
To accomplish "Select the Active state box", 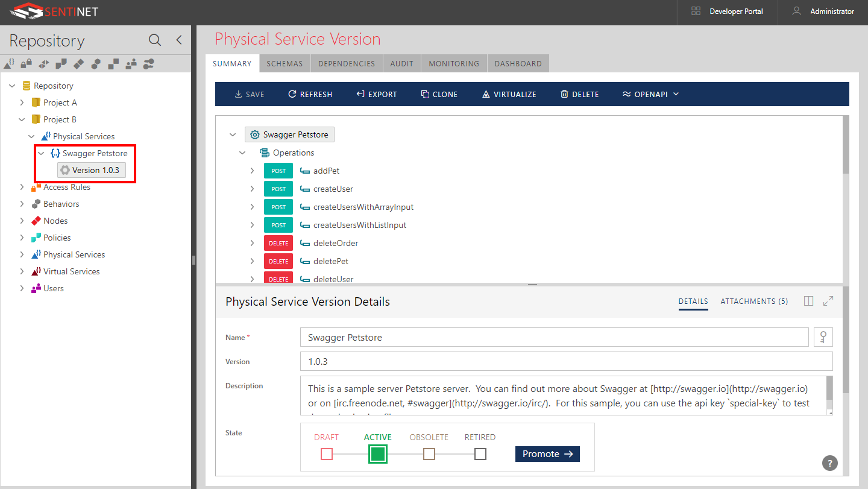I will [x=378, y=454].
